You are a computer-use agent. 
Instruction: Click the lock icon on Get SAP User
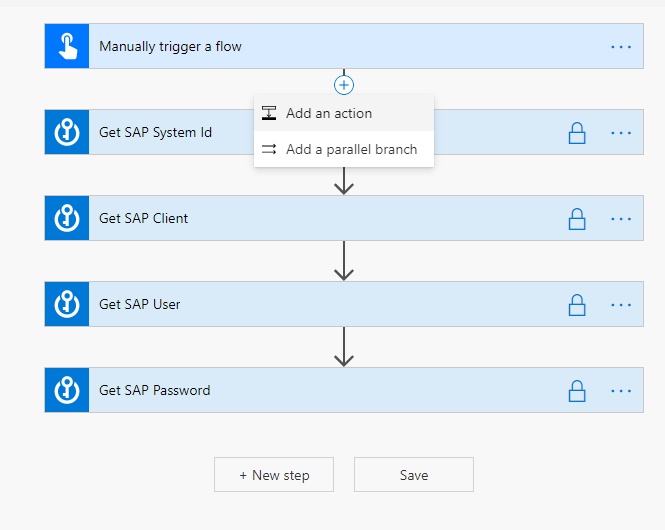(577, 305)
